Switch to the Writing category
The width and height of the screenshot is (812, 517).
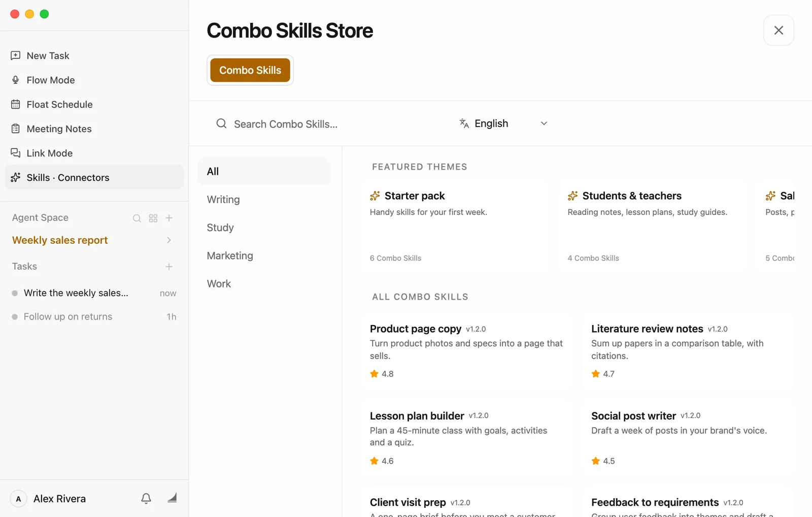pyautogui.click(x=264, y=200)
